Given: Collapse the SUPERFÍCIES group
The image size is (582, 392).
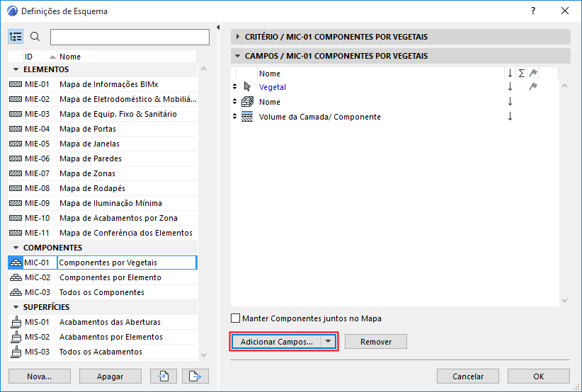Looking at the screenshot, I should 16,306.
